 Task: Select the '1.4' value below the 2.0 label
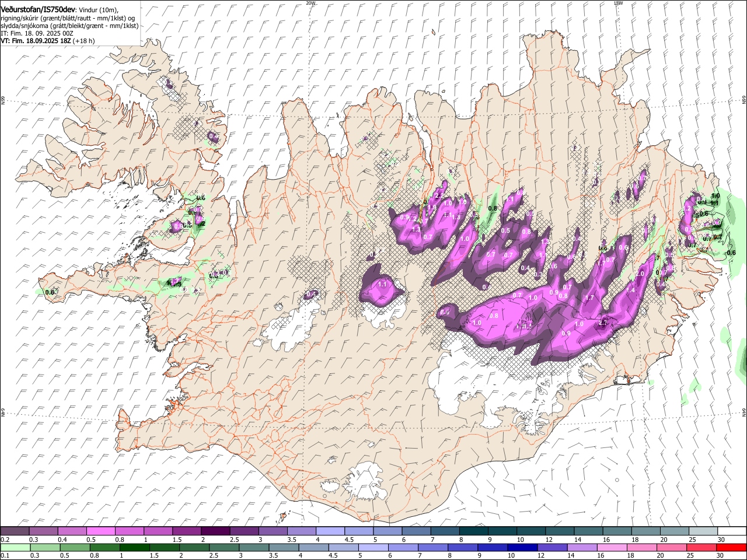(630, 290)
